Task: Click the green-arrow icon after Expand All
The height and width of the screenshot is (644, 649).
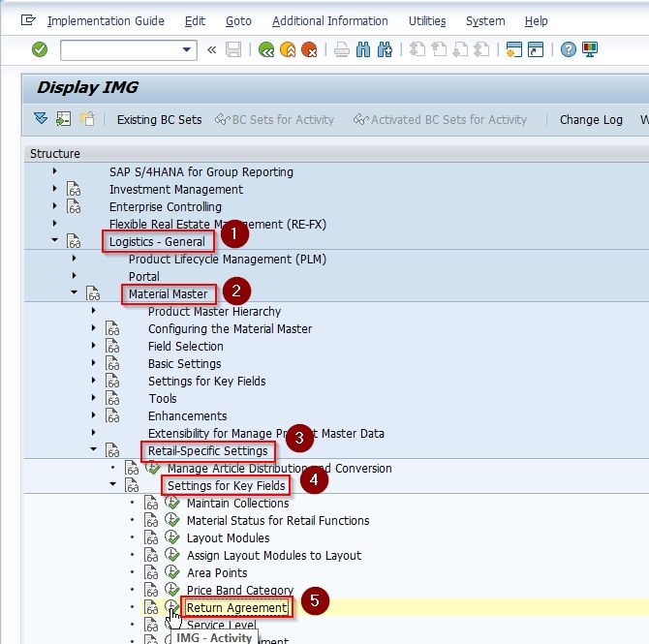Action: pyautogui.click(x=63, y=119)
